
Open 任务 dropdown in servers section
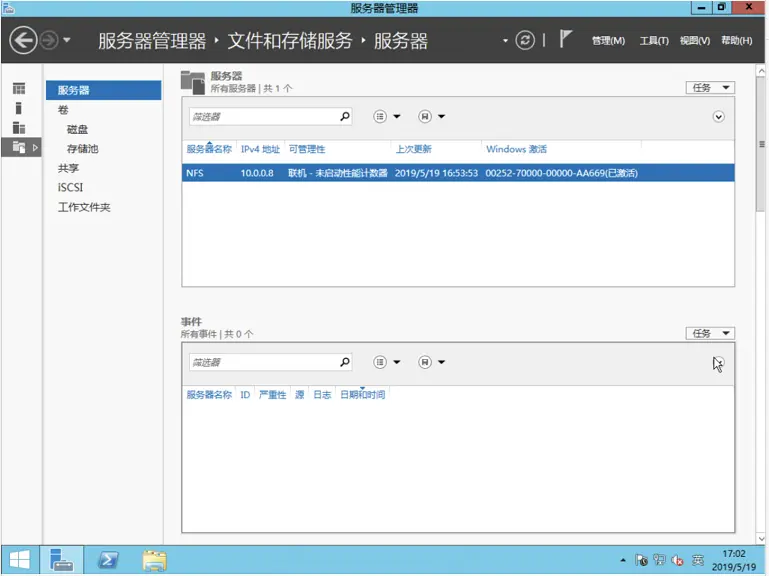point(710,88)
